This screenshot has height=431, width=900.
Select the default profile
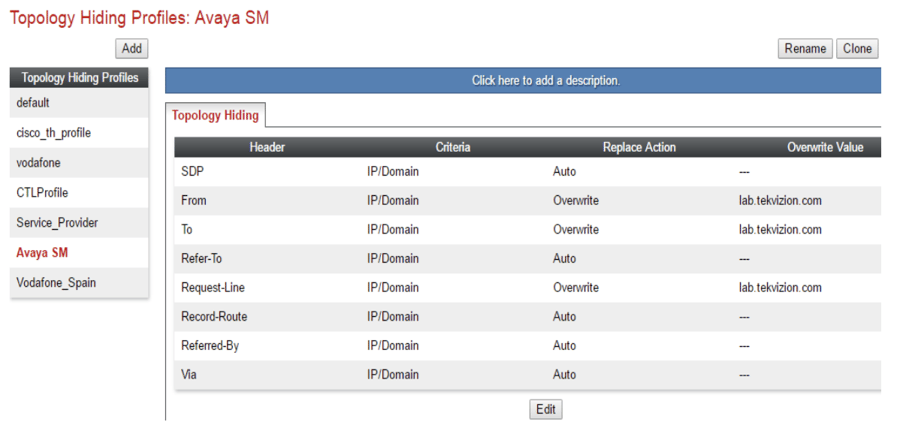click(x=79, y=103)
